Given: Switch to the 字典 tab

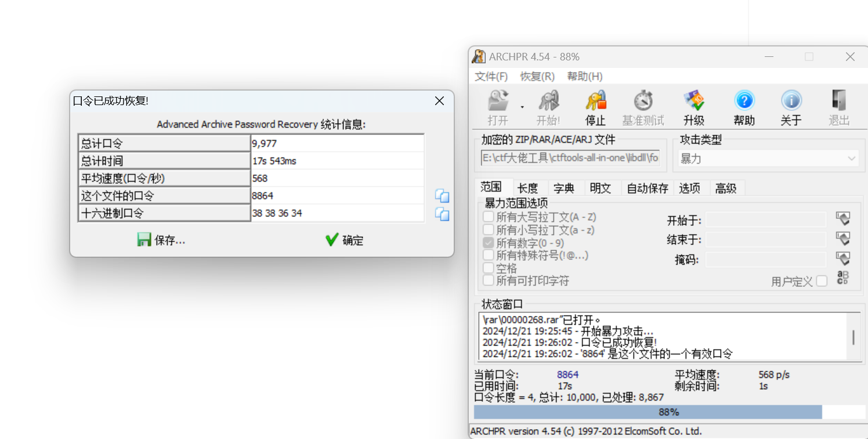Looking at the screenshot, I should click(564, 188).
